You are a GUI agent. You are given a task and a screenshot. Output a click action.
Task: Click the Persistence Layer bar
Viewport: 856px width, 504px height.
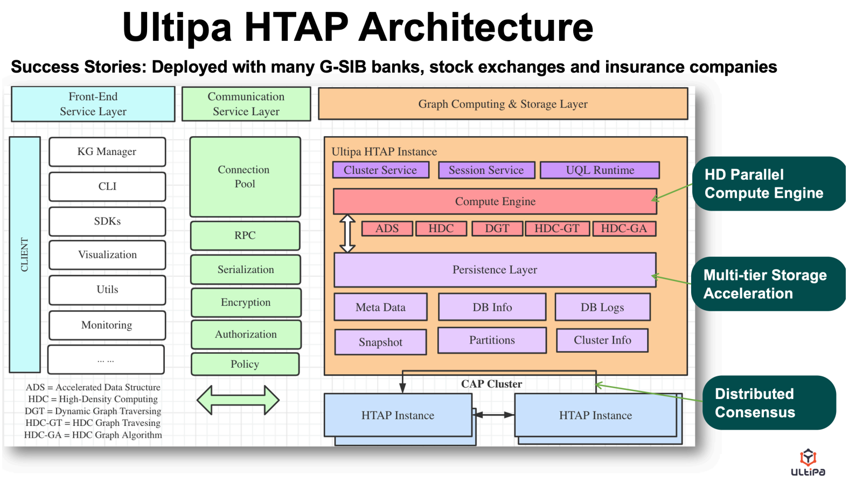tap(495, 270)
